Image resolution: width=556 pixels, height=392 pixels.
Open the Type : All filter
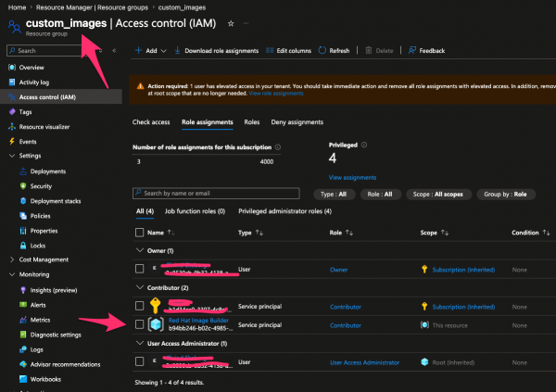[x=334, y=195]
